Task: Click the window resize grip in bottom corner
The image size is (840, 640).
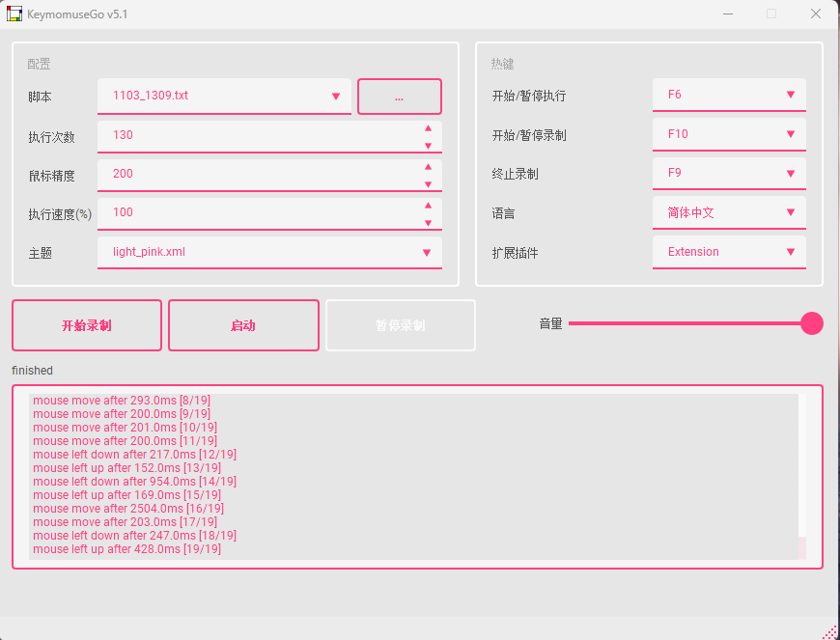Action: pos(829,631)
